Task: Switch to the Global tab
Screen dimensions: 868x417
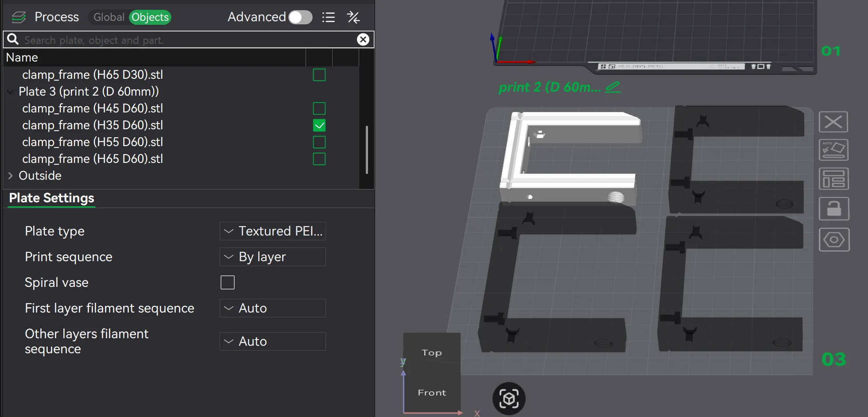Action: pyautogui.click(x=108, y=17)
